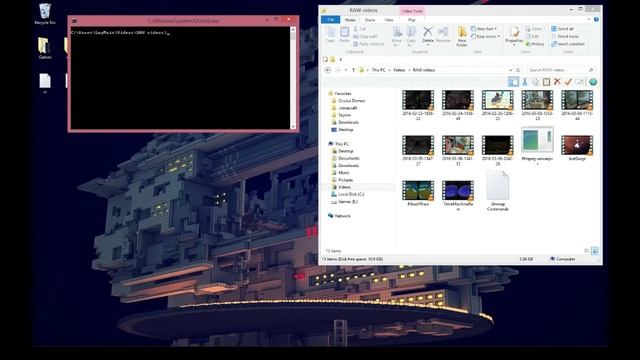Switch to details view in the status bar

coord(587,251)
